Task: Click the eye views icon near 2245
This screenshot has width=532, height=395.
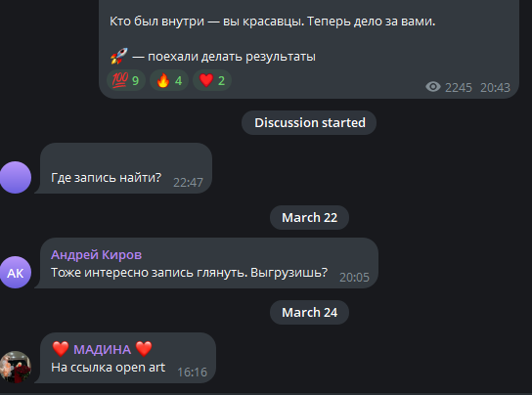Action: pos(433,87)
